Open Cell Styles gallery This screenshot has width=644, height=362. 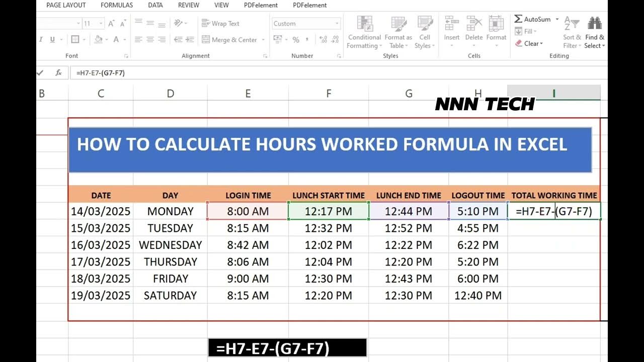coord(425,33)
